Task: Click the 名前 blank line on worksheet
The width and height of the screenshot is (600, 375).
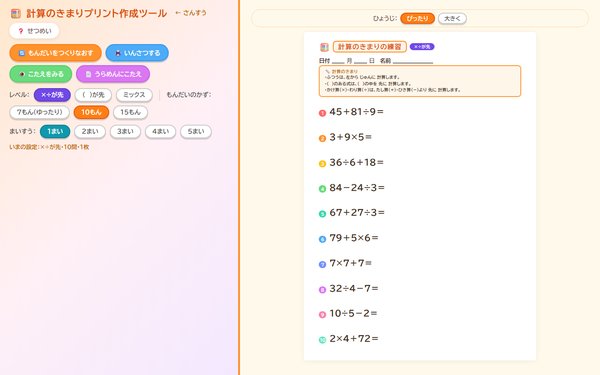Action: 413,61
